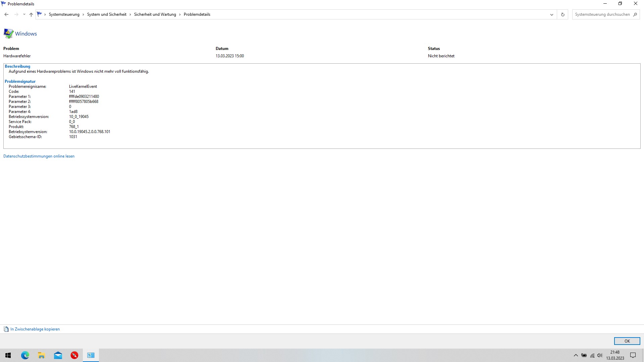This screenshot has width=644, height=362.
Task: Open the red circular taskbar app
Action: [74, 355]
